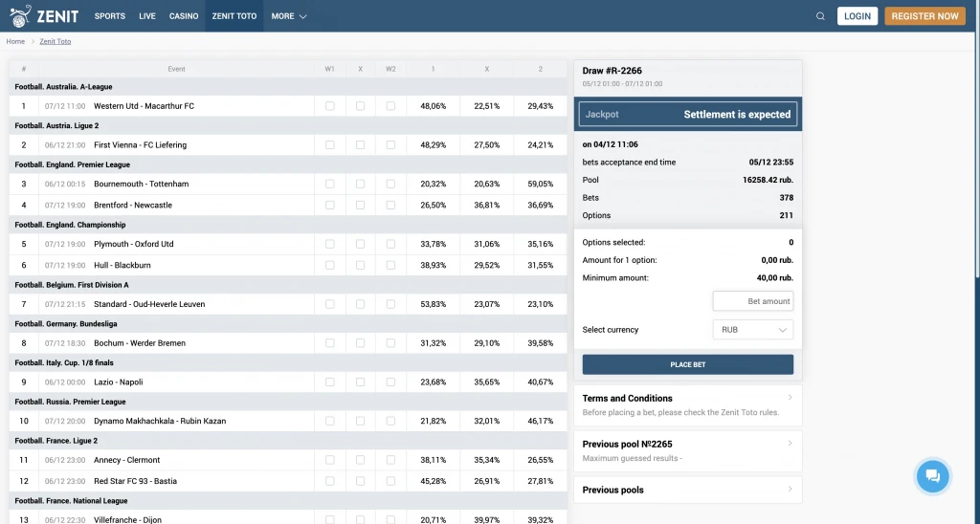
Task: Tick W1 box for Hull - Blackburn
Action: click(330, 265)
